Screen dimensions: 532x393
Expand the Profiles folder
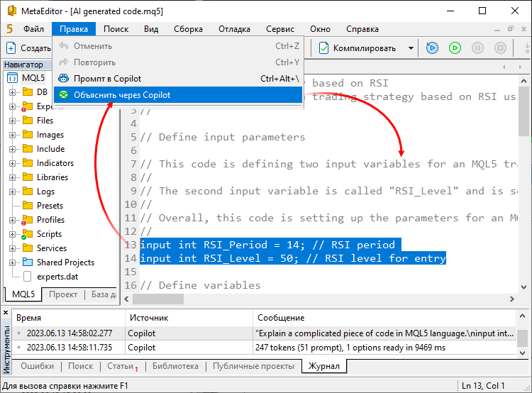click(12, 220)
